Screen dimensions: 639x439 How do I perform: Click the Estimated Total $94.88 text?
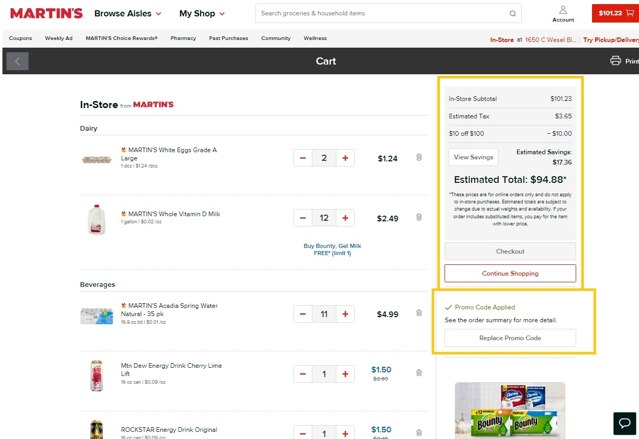(x=510, y=180)
